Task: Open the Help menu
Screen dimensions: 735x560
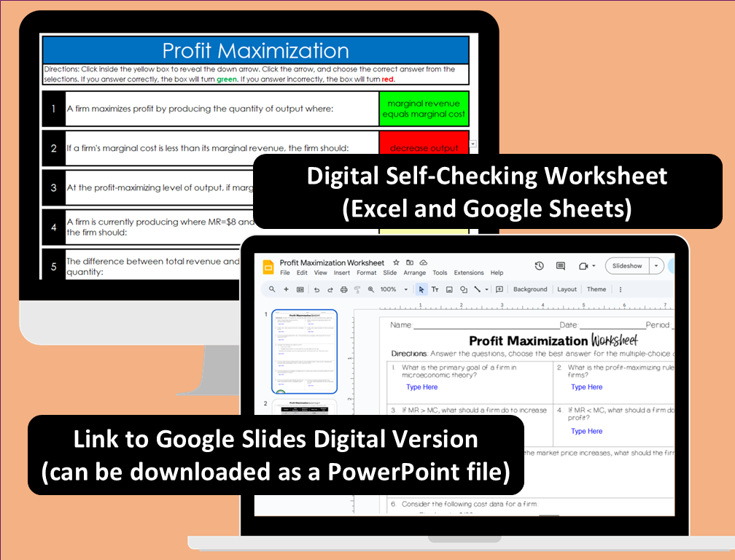Action: pyautogui.click(x=497, y=273)
